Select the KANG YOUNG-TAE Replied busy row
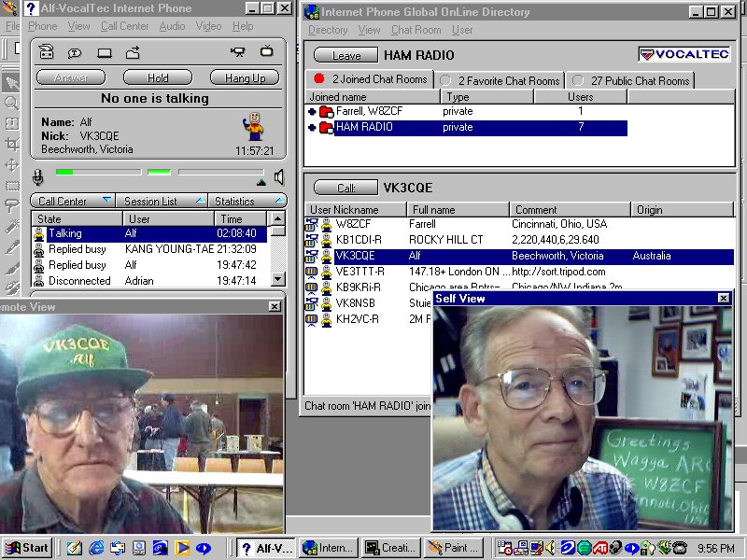 149,249
